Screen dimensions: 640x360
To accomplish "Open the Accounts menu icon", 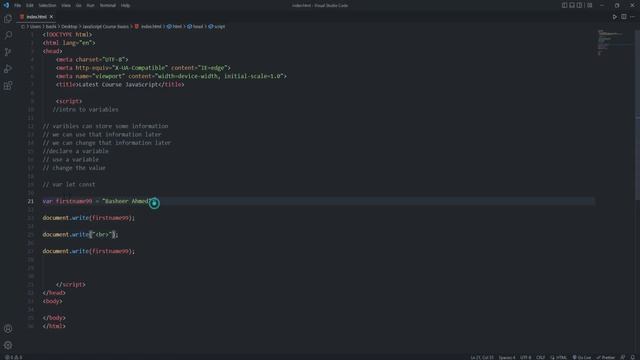I will [x=8, y=329].
